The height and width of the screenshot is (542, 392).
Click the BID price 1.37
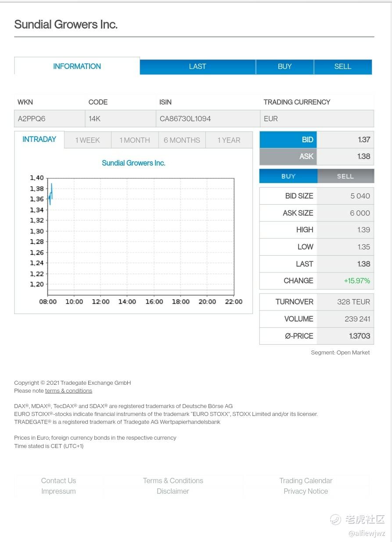[x=364, y=140]
